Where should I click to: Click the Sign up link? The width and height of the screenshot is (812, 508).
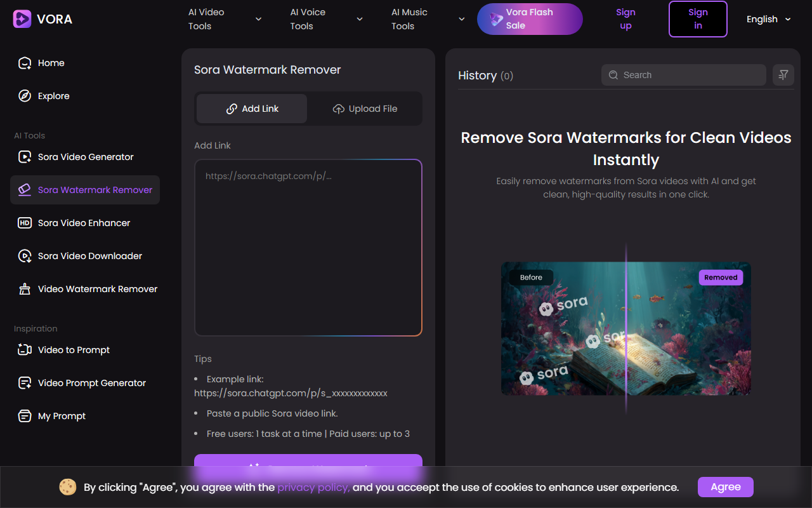coord(625,19)
